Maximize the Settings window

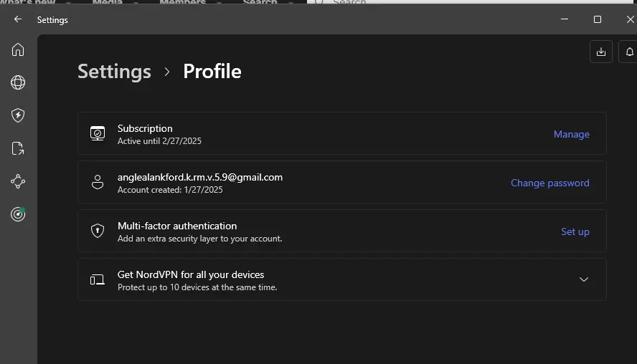point(597,19)
